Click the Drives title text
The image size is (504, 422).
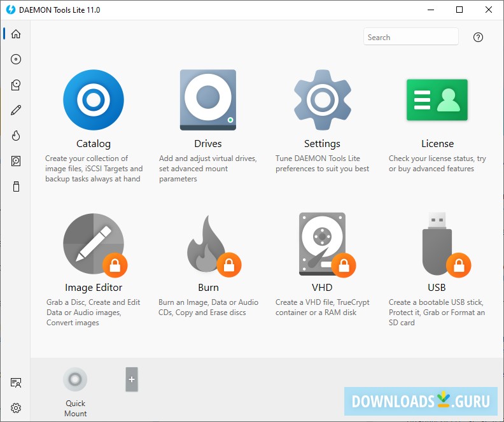coord(208,144)
